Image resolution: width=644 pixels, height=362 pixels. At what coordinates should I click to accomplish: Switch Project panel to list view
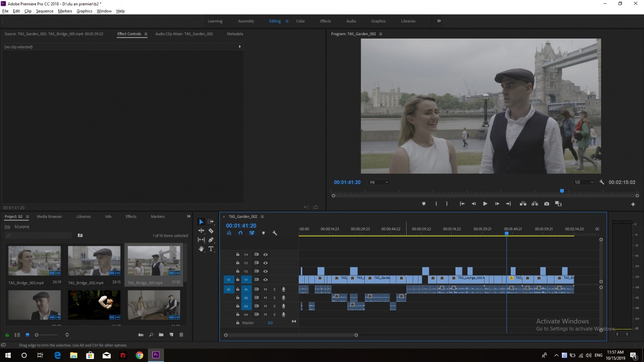click(x=17, y=335)
